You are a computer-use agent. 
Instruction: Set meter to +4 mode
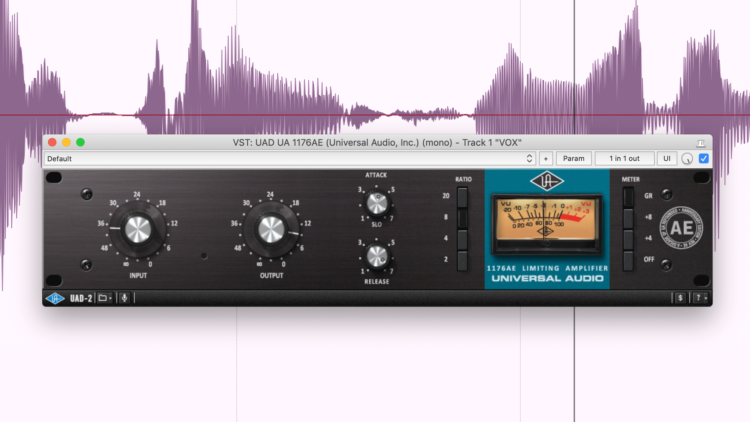coord(628,239)
